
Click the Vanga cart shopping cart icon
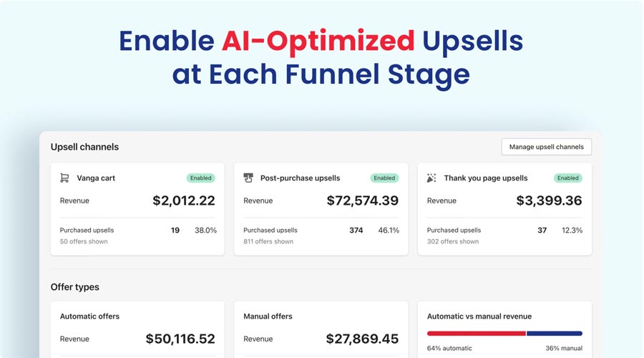pyautogui.click(x=64, y=178)
